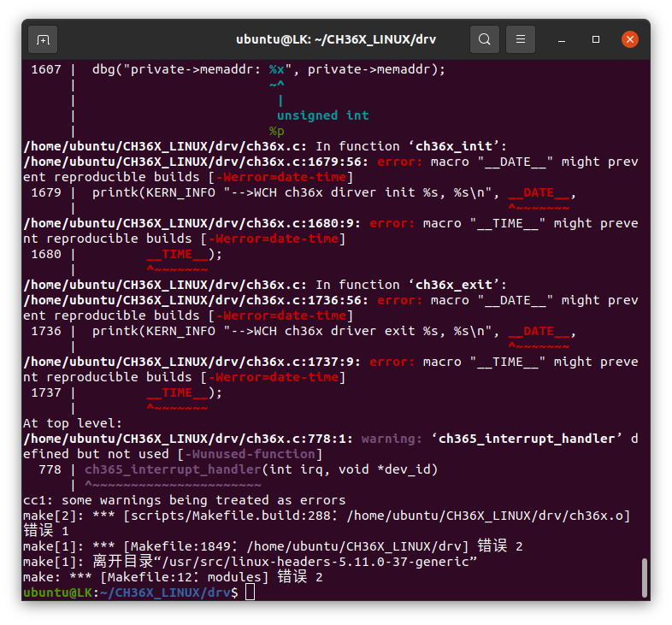Click line number 1607 in output

[x=46, y=69]
